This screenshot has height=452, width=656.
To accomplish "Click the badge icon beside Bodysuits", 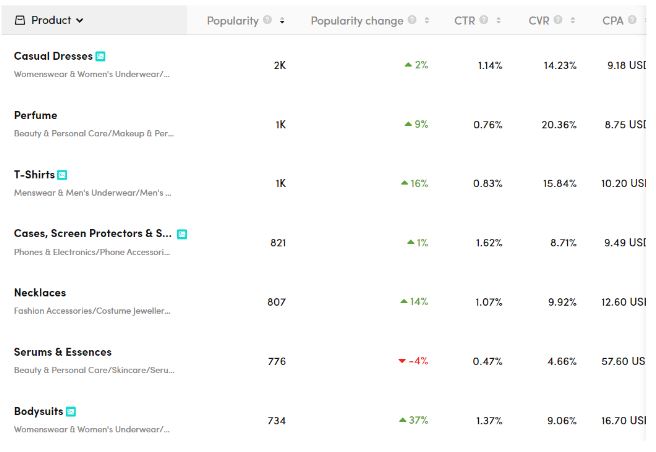I will (x=71, y=411).
